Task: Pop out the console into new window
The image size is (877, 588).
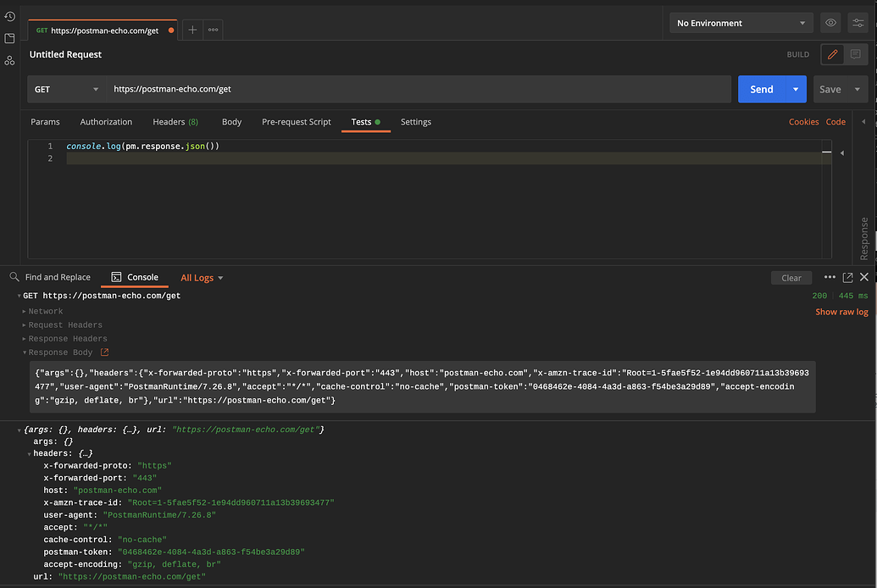Action: click(847, 277)
